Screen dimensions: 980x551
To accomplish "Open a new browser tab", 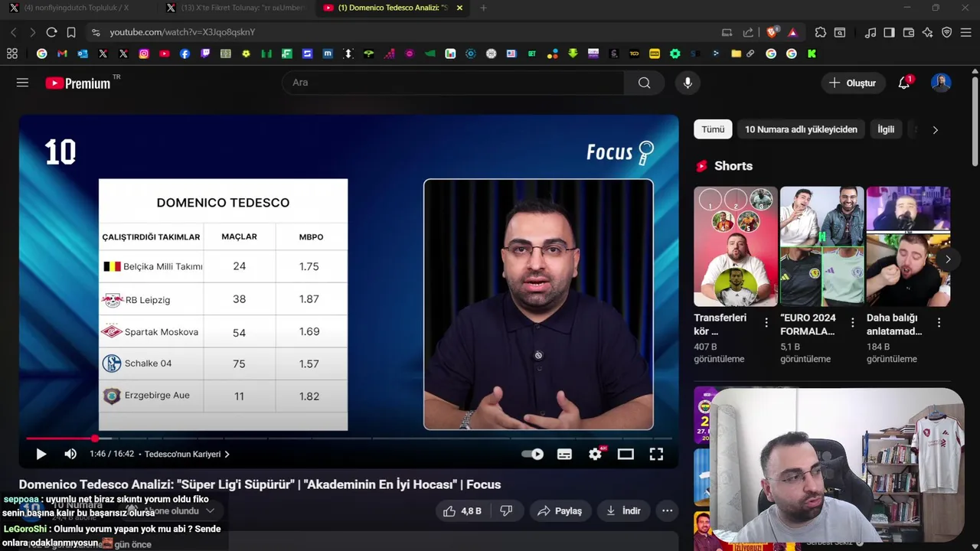I will [483, 8].
